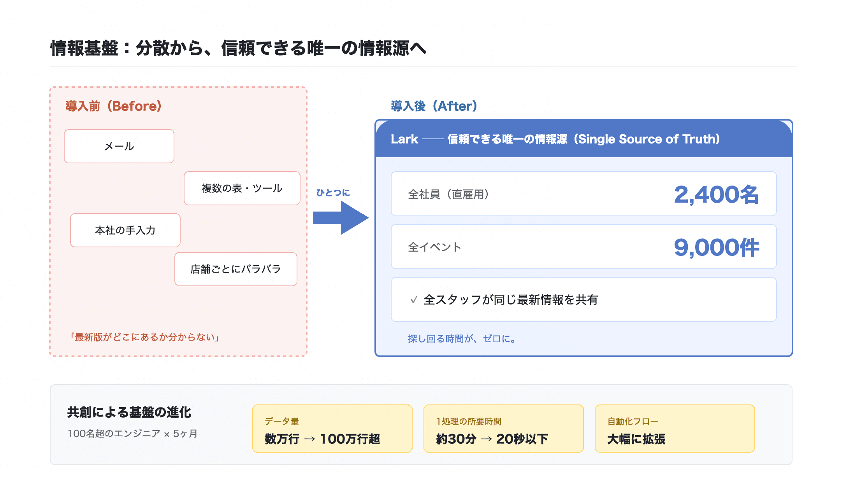
Task: Select the 1処理の所要時間 label
Action: pos(469,421)
